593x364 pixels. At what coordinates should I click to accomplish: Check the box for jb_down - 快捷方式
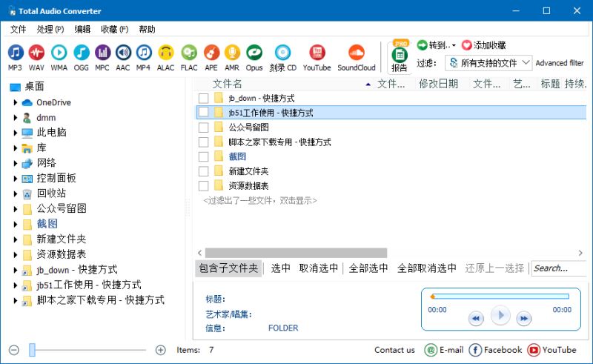point(203,99)
